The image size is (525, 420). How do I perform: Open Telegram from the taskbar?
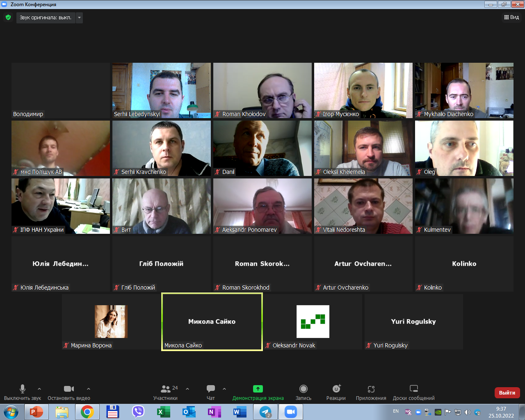(265, 412)
